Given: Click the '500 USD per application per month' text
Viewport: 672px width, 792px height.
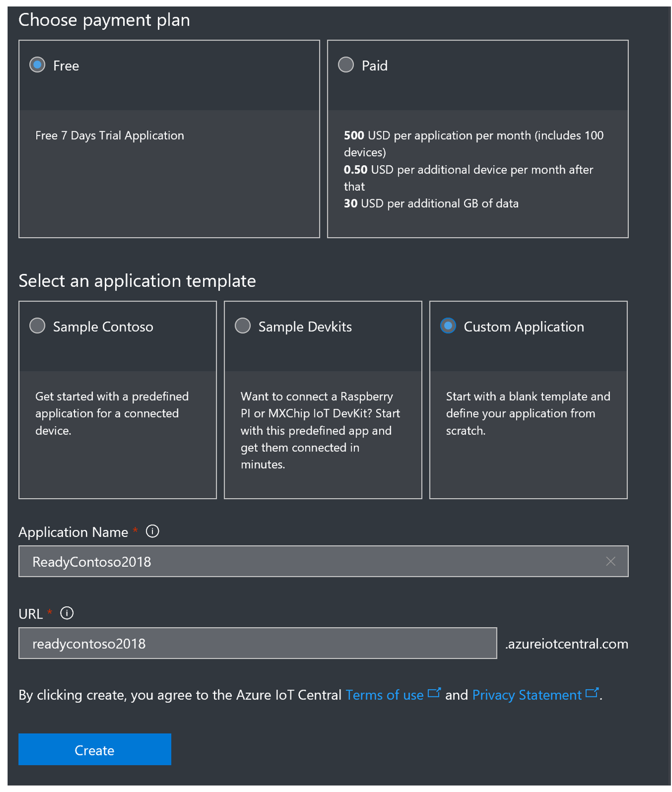Looking at the screenshot, I should pyautogui.click(x=473, y=144).
